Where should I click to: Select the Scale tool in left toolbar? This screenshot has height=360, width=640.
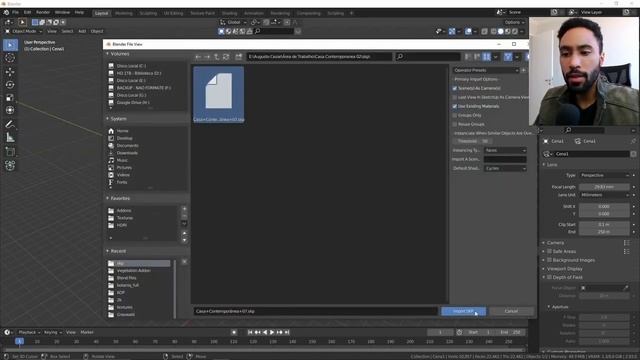10,98
